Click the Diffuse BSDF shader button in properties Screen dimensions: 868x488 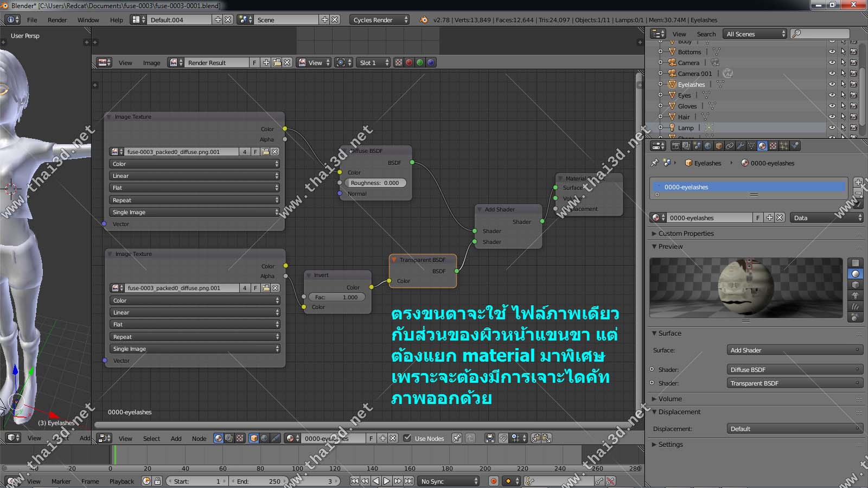coord(795,369)
